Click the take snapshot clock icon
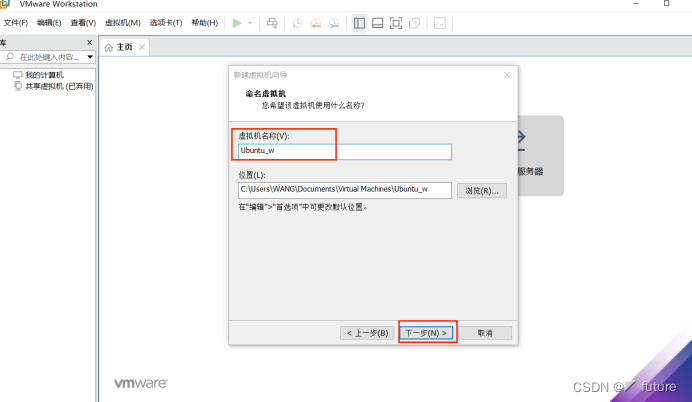This screenshot has width=692, height=402. coord(297,23)
